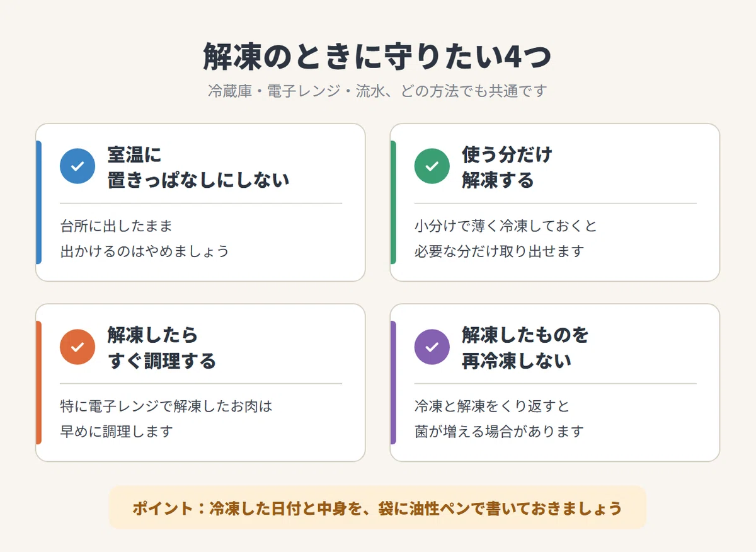This screenshot has height=552, width=756.
Task: Click text 出かけるのはやめましょう
Action: (144, 251)
